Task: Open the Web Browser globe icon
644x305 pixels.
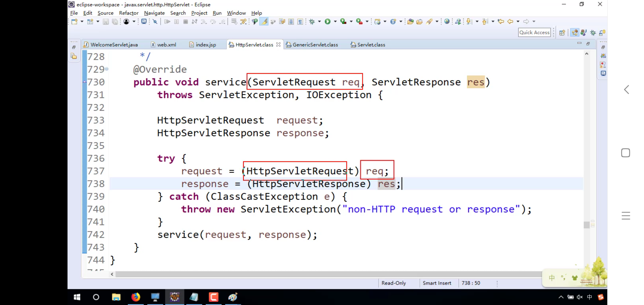Action: 447,21
